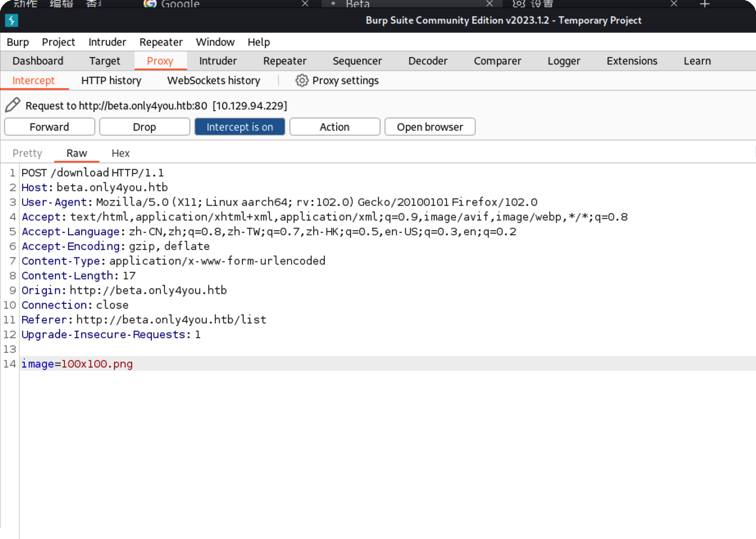Switch to the Beta browser tab
The image size is (756, 539).
tap(357, 4)
